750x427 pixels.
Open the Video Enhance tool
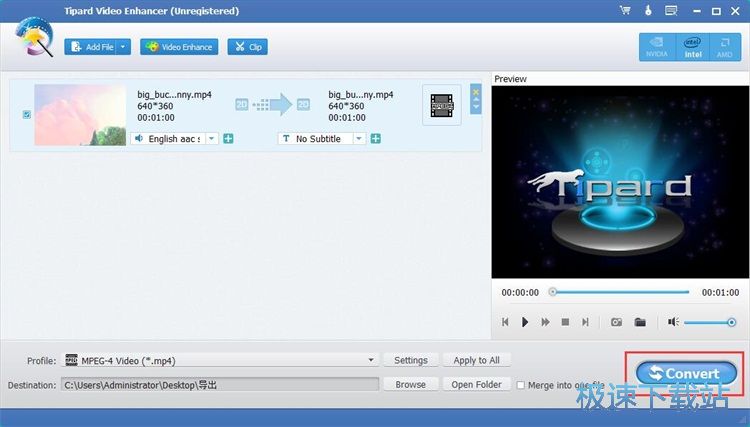179,47
